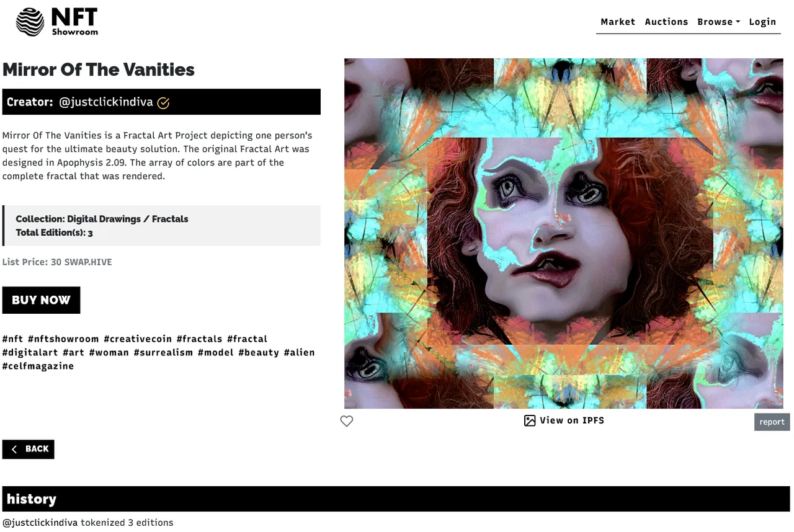The image size is (794, 532).
Task: Report this artwork using the report button
Action: (772, 422)
